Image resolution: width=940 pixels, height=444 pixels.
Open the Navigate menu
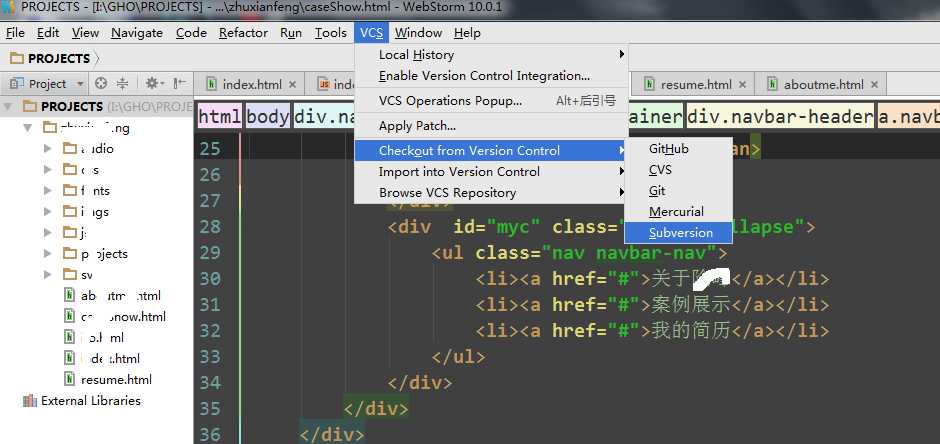point(137,33)
